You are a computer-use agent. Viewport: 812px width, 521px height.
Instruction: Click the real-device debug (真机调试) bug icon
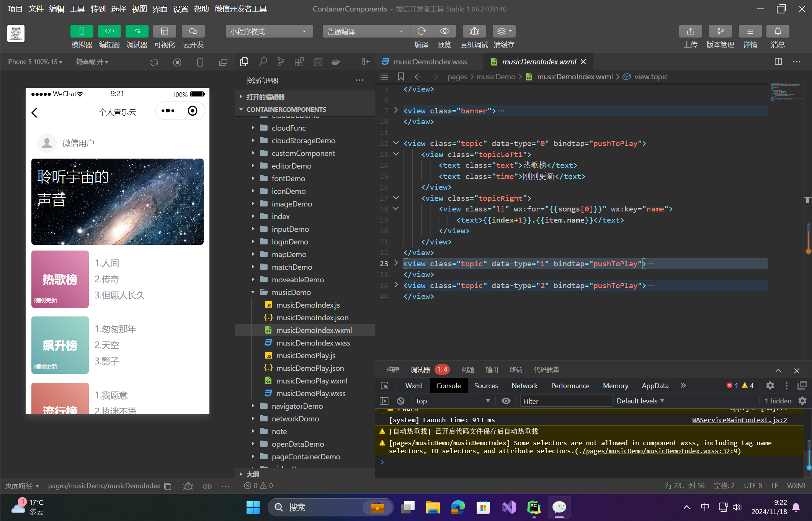[474, 31]
